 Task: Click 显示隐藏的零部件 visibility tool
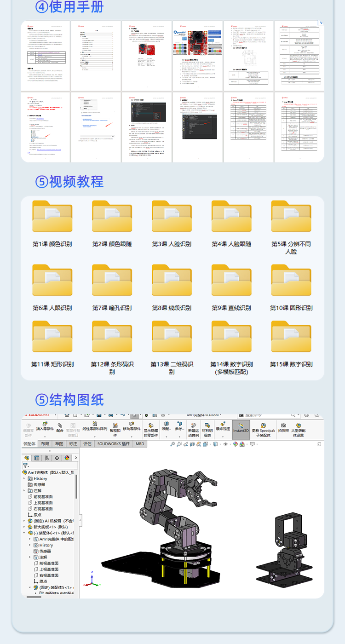point(150,429)
